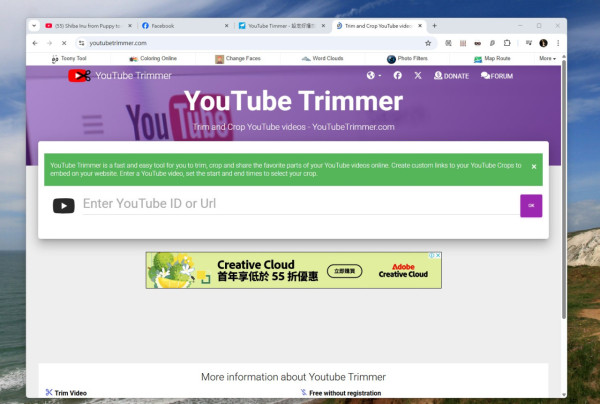Close the Facebook tab
Screen dimensions: 600x404
click(227, 26)
